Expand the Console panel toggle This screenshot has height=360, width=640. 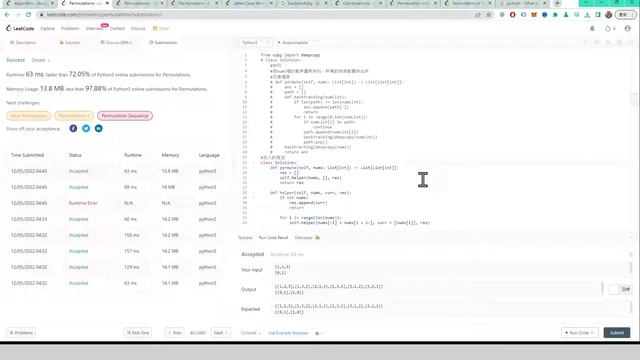250,333
